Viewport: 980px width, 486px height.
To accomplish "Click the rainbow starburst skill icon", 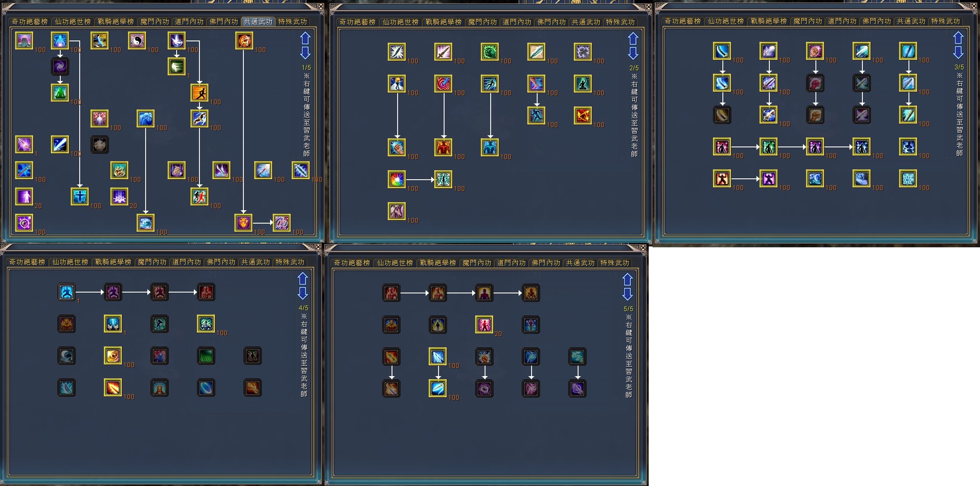I will (x=396, y=179).
